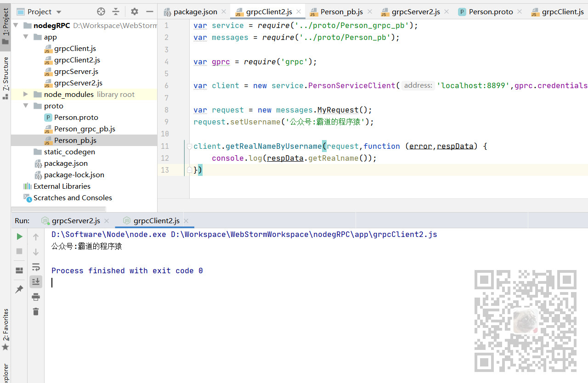The image size is (588, 383).
Task: Select package-lock.json in project tree
Action: [x=74, y=175]
